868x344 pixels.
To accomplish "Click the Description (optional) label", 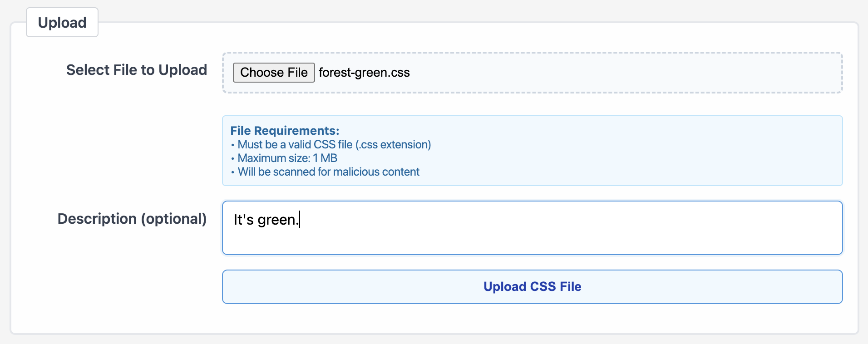I will click(x=132, y=219).
